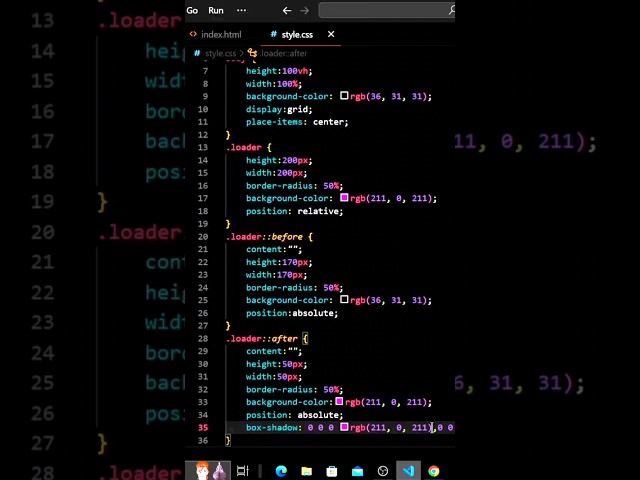Viewport: 640px width, 480px height.
Task: Click 'place-items: center;' line
Action: point(297,122)
